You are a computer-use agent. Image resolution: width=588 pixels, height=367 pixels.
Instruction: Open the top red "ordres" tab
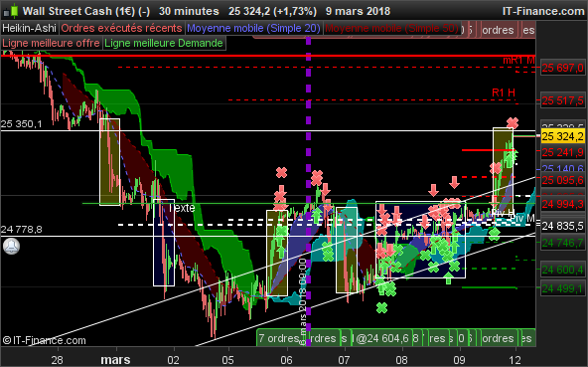pos(498,30)
